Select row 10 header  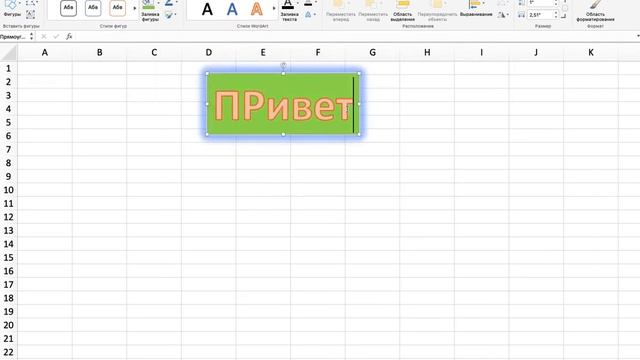[9, 190]
